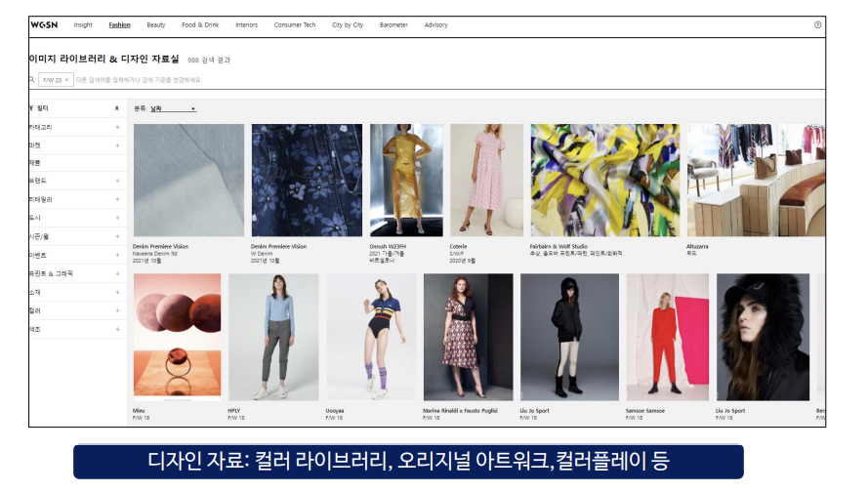Screen dimensions: 868x491
Task: Open the Marina Rinaldi x Fausto Puglisi thumbnail
Action: pyautogui.click(x=469, y=337)
